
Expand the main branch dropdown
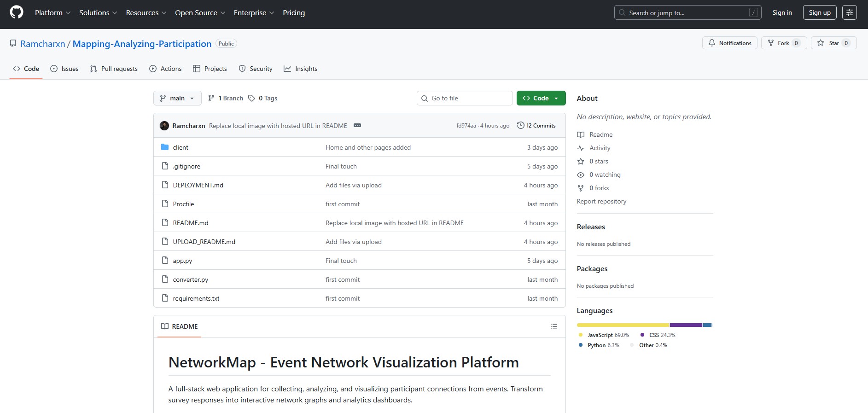click(177, 98)
